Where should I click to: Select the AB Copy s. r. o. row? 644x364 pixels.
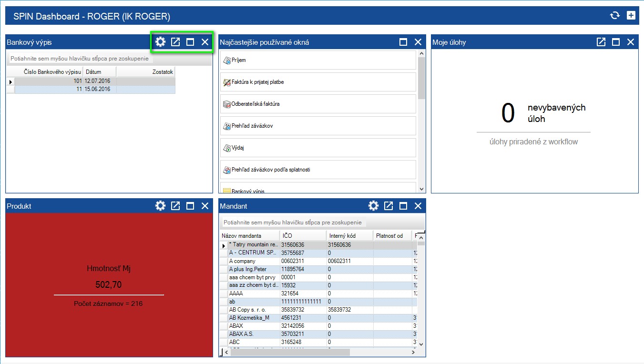point(318,310)
